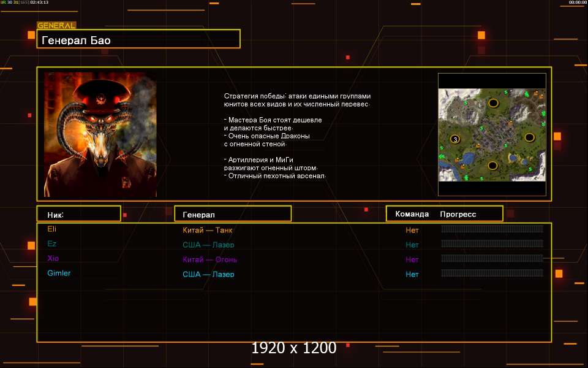588x368 pixels.
Task: Click the 'Нет' team value for Gimler
Action: (x=412, y=274)
